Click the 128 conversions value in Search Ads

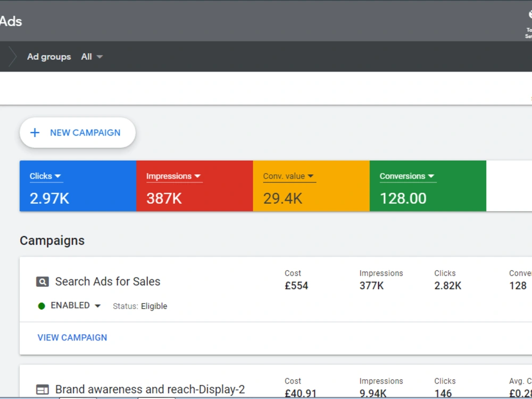[x=518, y=286]
